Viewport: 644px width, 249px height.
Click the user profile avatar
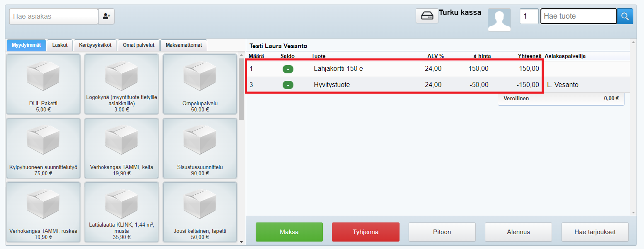(x=499, y=20)
